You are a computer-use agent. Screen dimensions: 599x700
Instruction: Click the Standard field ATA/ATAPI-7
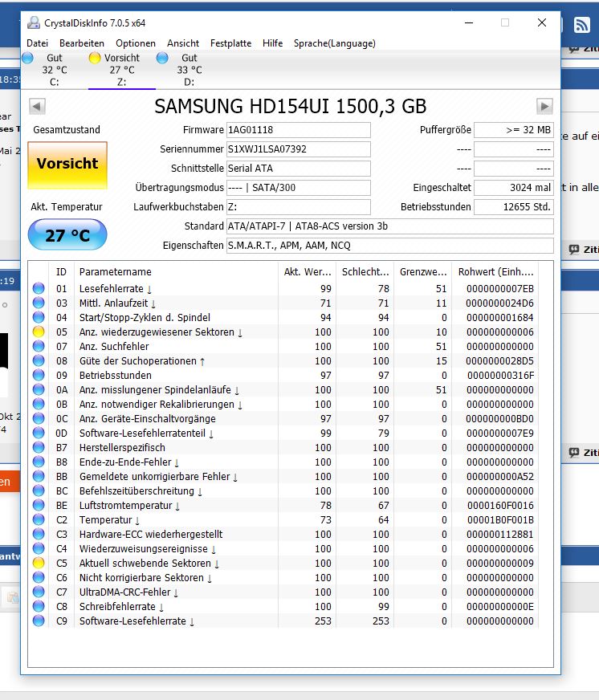[x=390, y=226]
